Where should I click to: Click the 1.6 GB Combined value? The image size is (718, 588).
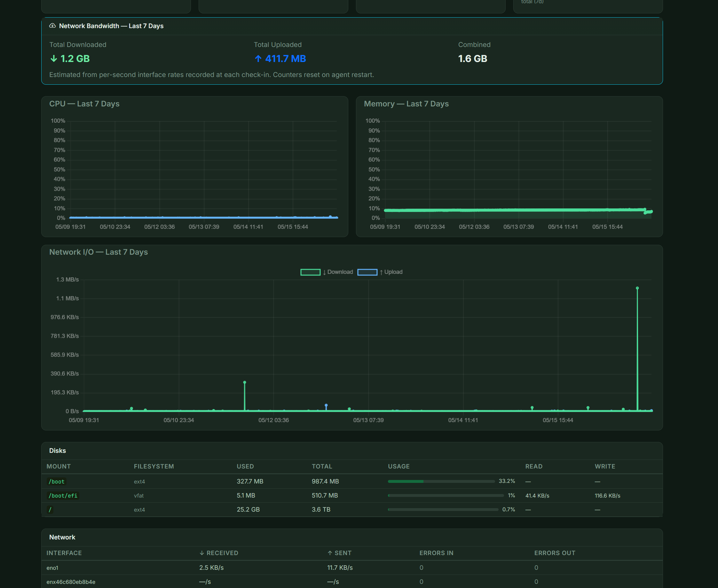pyautogui.click(x=473, y=58)
